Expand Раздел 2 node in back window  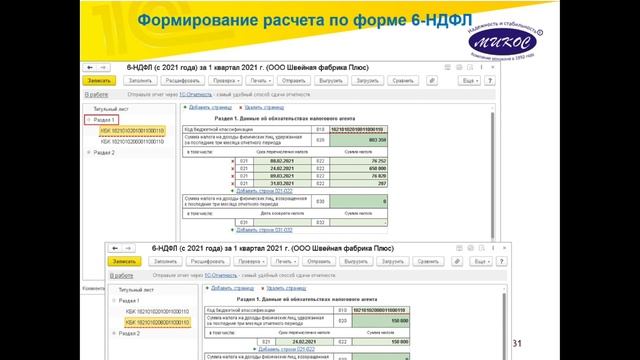89,153
